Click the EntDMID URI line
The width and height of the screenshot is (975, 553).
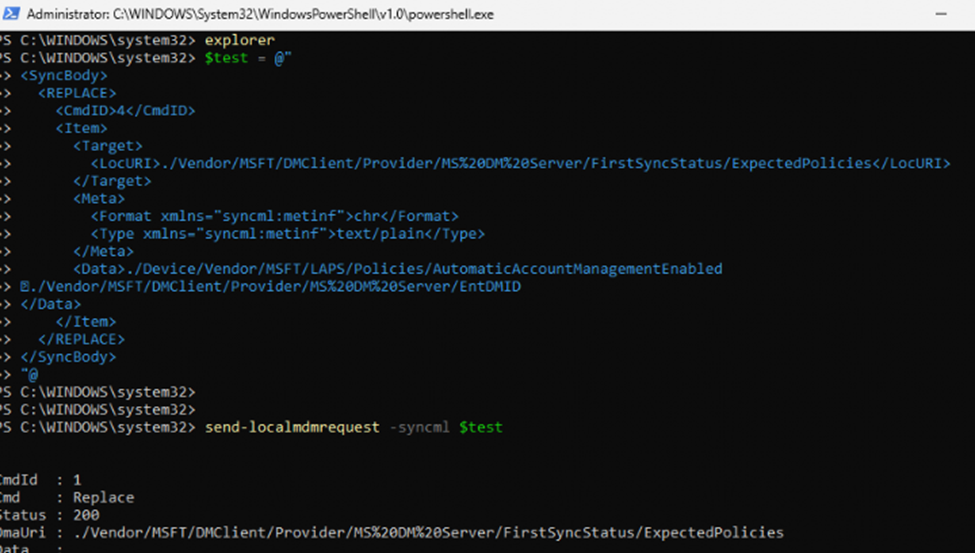[270, 287]
